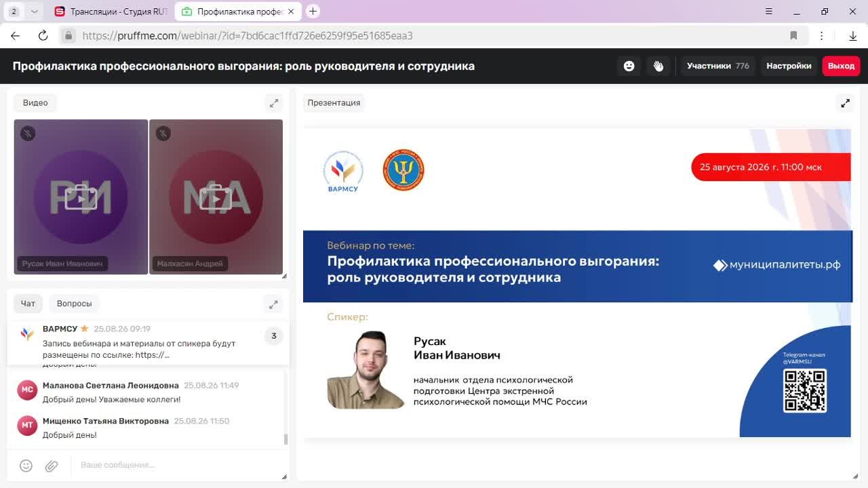Image resolution: width=868 pixels, height=488 pixels.
Task: Click the chat vertical scrollbar thumb
Action: coord(285,439)
